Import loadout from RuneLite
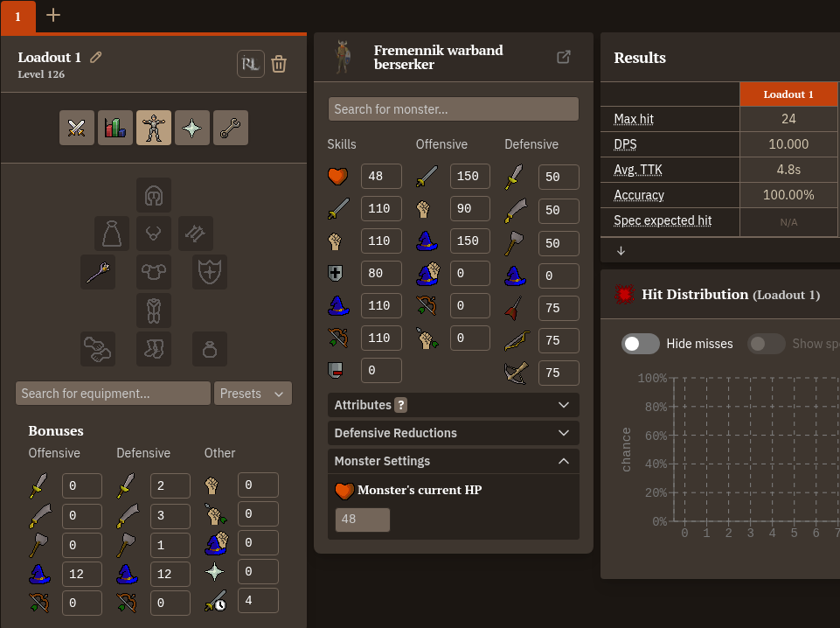This screenshot has height=628, width=840. (251, 64)
